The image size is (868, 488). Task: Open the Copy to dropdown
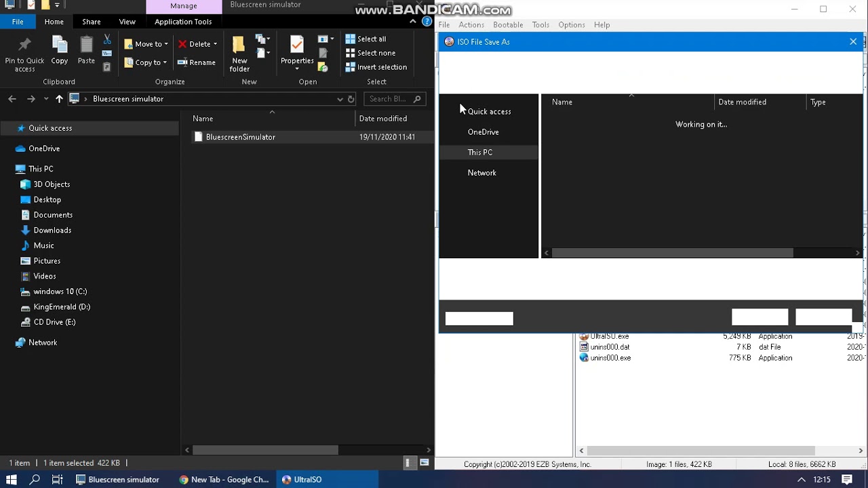(146, 62)
